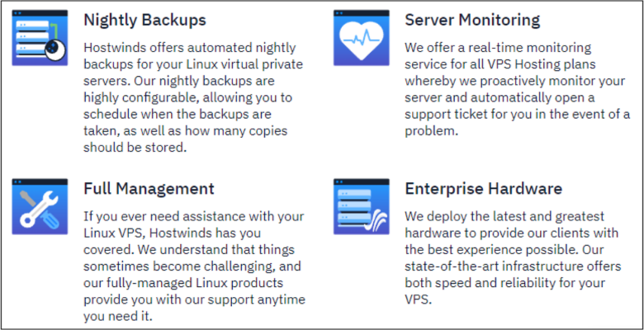Go to the Enterprise Hardware heading

[x=483, y=189]
